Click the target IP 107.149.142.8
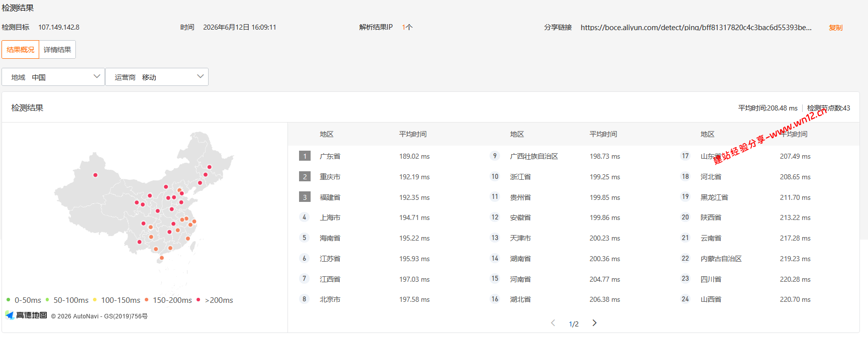 [x=59, y=27]
